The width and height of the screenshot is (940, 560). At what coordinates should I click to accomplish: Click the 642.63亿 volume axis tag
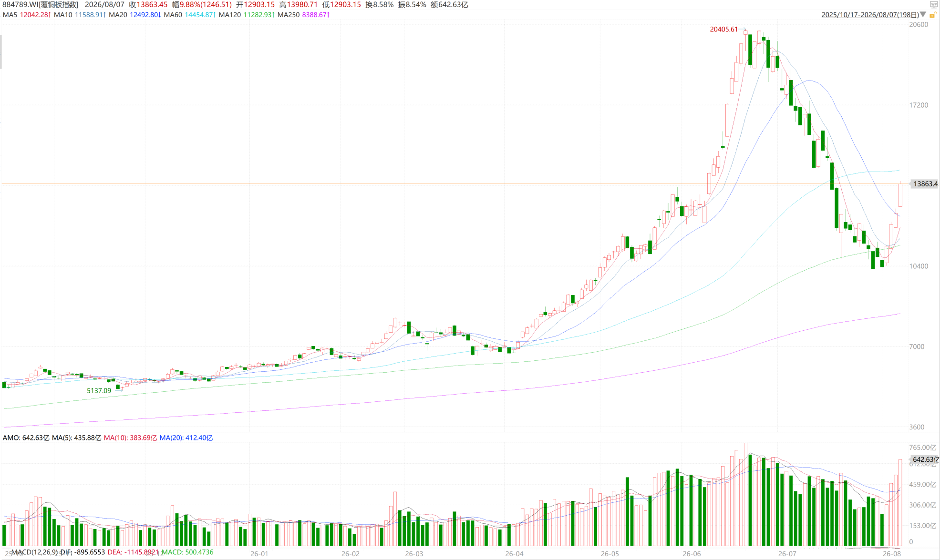click(x=925, y=459)
